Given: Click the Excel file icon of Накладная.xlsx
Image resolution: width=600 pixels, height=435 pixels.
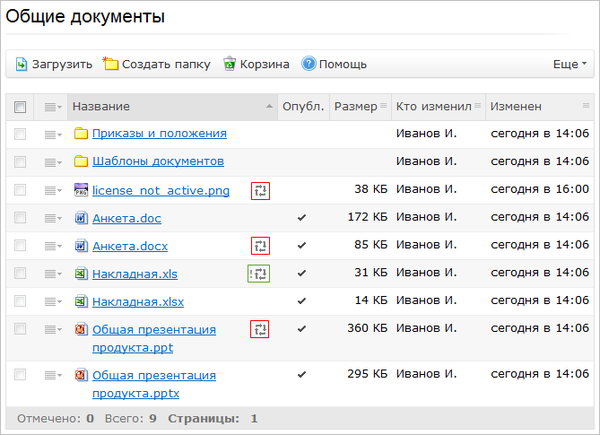Looking at the screenshot, I should [82, 301].
